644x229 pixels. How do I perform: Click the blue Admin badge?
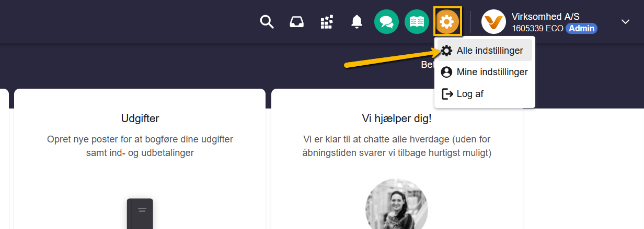(x=581, y=28)
